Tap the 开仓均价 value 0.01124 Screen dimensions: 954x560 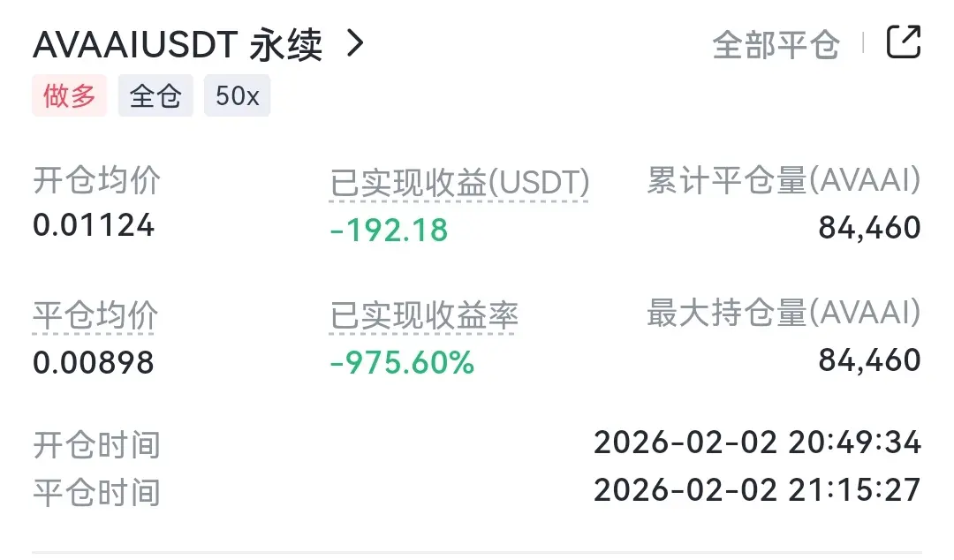coord(94,225)
